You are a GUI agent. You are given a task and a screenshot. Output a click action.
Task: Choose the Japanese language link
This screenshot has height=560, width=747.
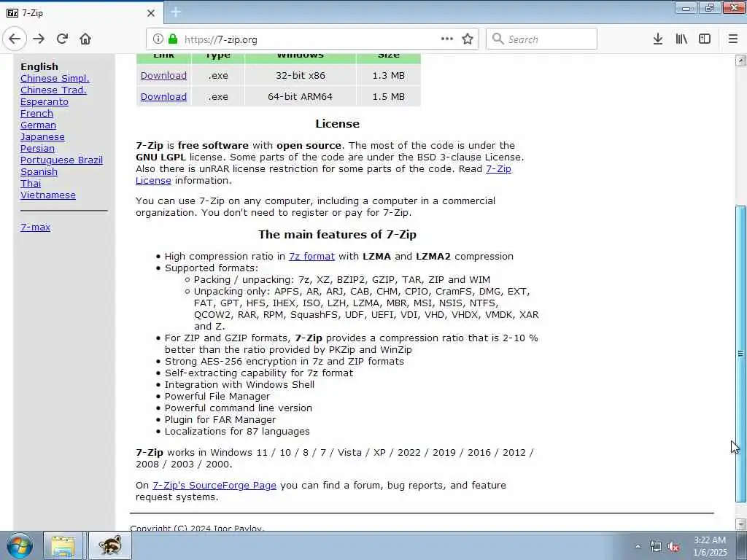(x=42, y=136)
